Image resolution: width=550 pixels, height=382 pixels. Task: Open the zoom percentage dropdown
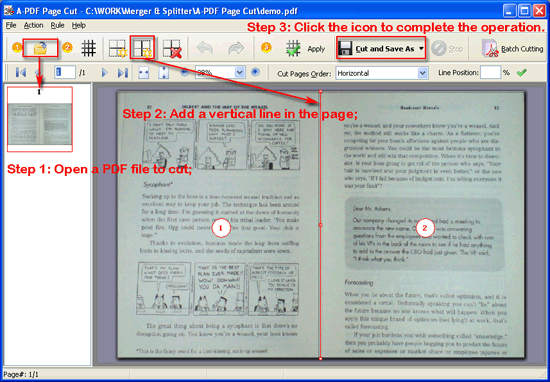click(240, 73)
